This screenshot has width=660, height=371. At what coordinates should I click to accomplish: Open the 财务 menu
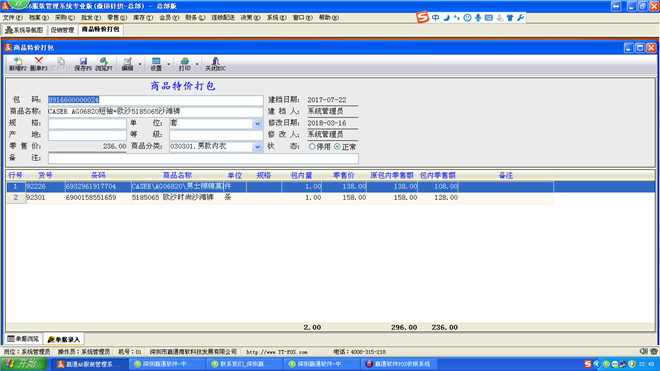195,18
